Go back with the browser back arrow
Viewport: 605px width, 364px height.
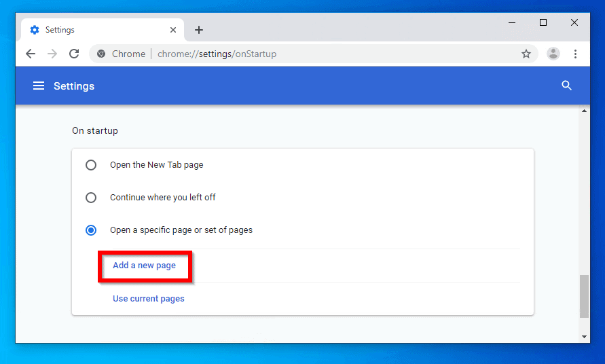(31, 54)
